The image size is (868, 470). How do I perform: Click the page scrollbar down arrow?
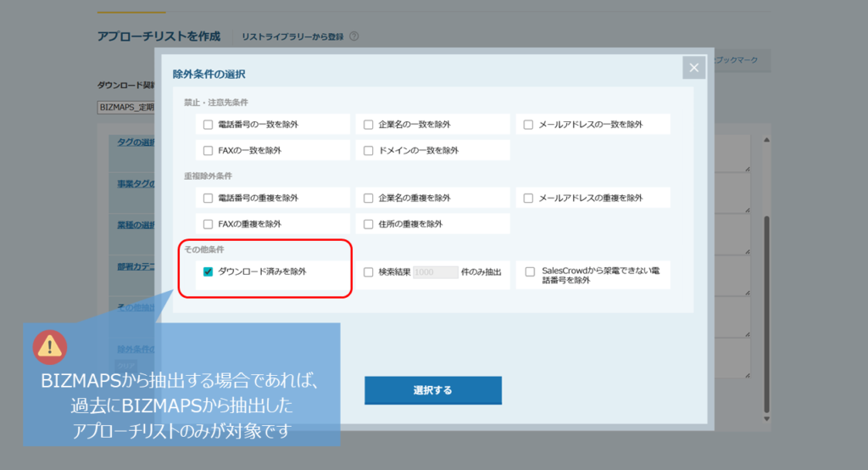click(x=766, y=418)
